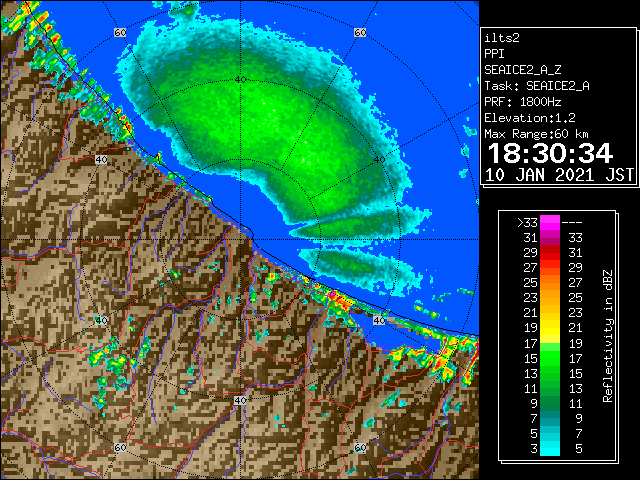The width and height of the screenshot is (640, 480).
Task: Select the 'Elevation:1.2' text
Action: 530,118
